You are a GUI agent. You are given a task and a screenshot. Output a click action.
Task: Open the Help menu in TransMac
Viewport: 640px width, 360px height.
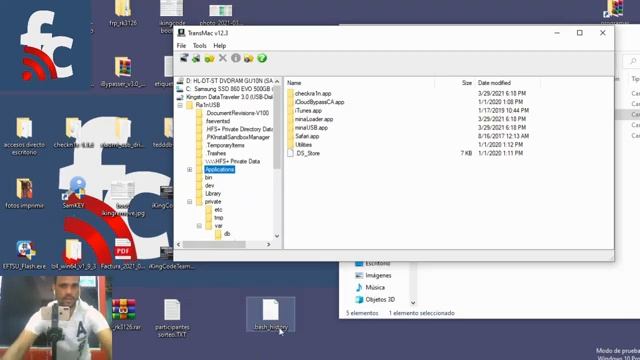point(220,46)
